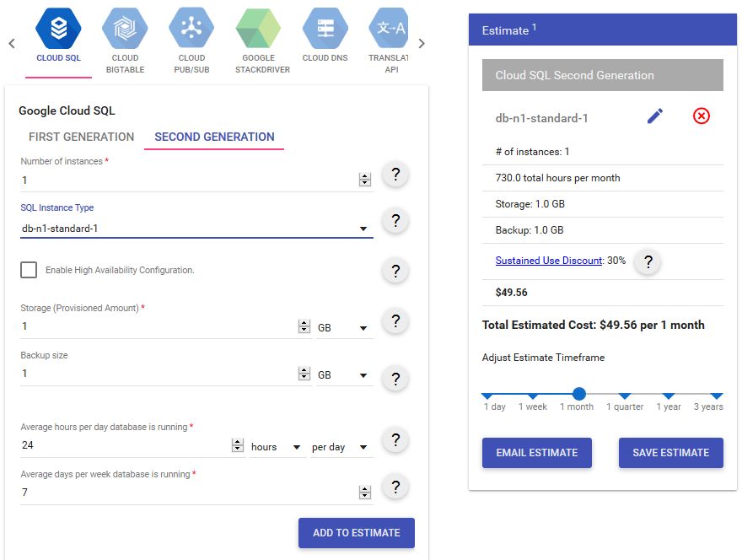
Task: Open the Backup size unit GB dropdown
Action: tap(344, 375)
